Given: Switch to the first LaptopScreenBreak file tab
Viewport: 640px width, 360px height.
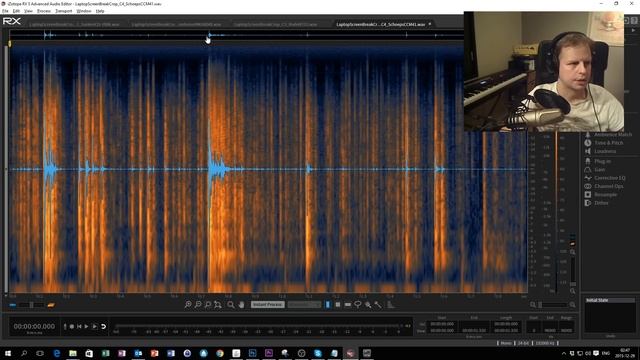Looking at the screenshot, I should pyautogui.click(x=74, y=24).
